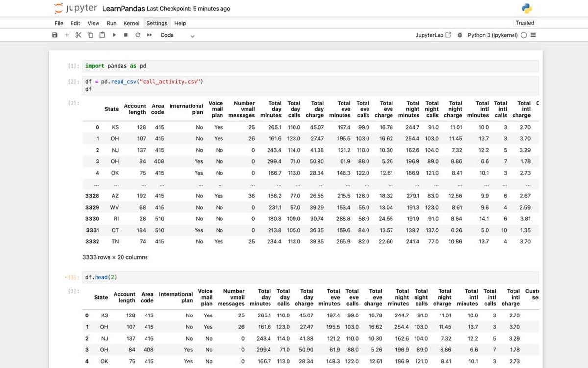
Task: Restart the kernel
Action: (x=138, y=35)
